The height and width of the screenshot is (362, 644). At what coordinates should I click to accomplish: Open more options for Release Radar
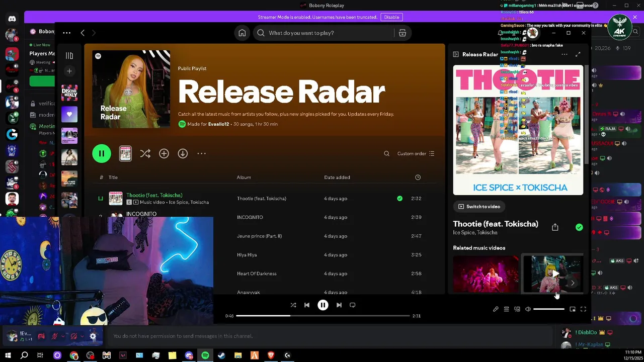201,153
